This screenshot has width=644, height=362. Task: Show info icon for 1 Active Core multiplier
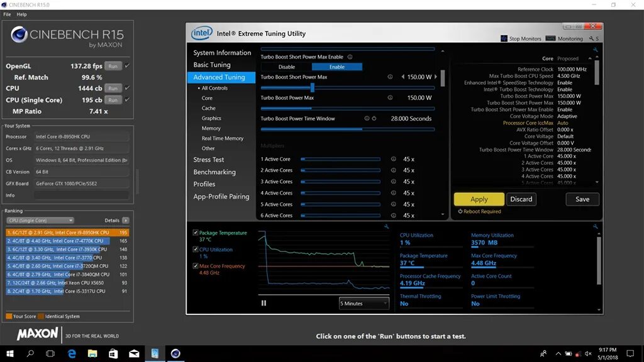(394, 159)
